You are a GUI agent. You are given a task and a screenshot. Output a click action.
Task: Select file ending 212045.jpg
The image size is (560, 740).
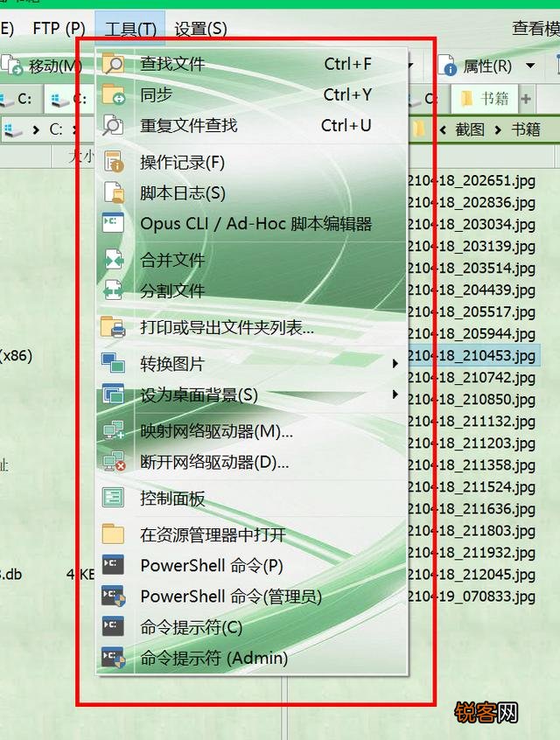pos(472,575)
